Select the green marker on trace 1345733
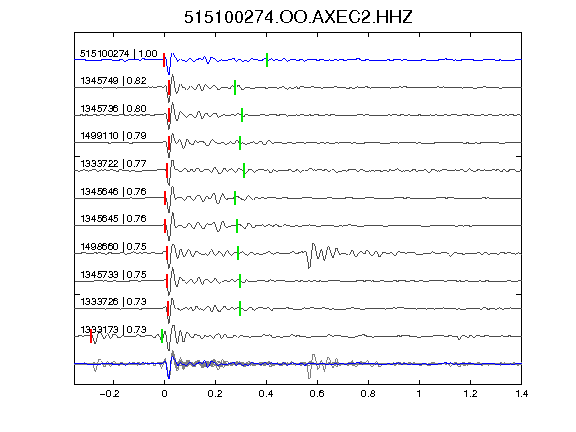Image resolution: width=576 pixels, height=432 pixels. pyautogui.click(x=240, y=281)
